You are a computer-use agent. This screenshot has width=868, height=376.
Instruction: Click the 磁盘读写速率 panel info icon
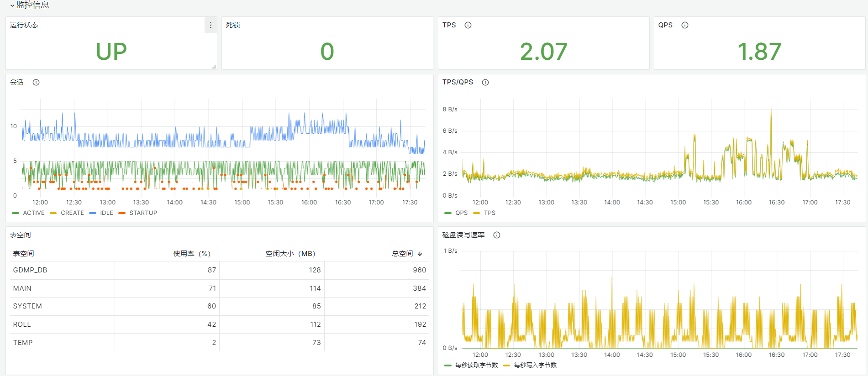497,235
